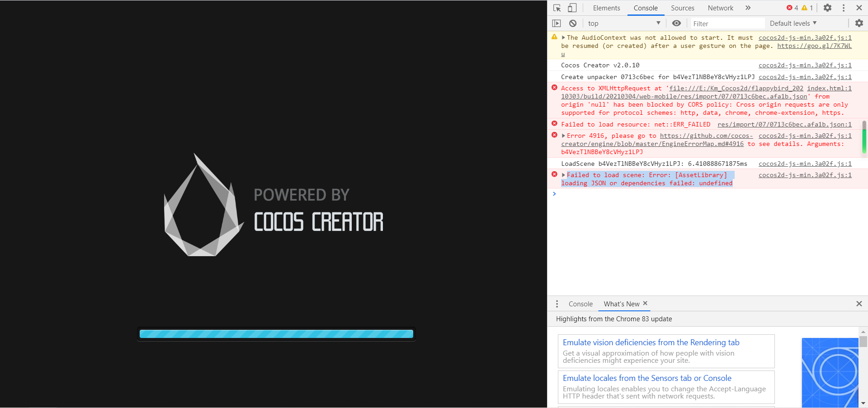Image resolution: width=868 pixels, height=408 pixels.
Task: Open the EngineErrorMap.md#4916 GitHub link
Action: (652, 144)
